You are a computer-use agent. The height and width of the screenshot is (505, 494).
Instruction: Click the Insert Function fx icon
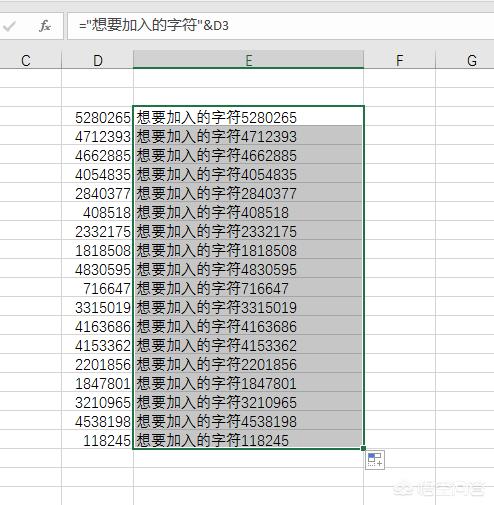(x=45, y=26)
